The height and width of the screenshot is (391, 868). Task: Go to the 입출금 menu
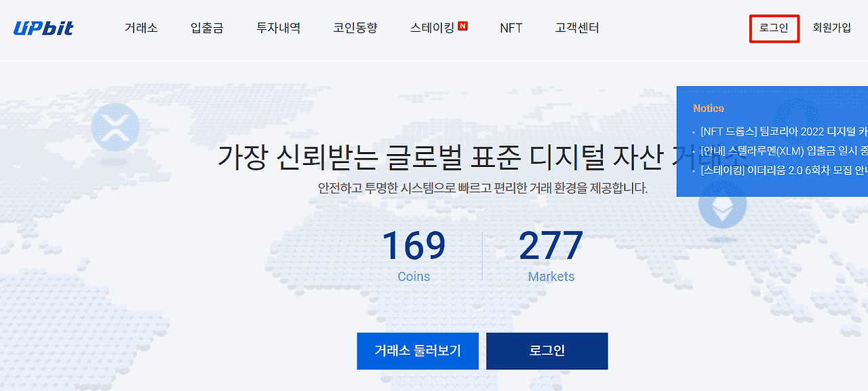click(x=207, y=28)
